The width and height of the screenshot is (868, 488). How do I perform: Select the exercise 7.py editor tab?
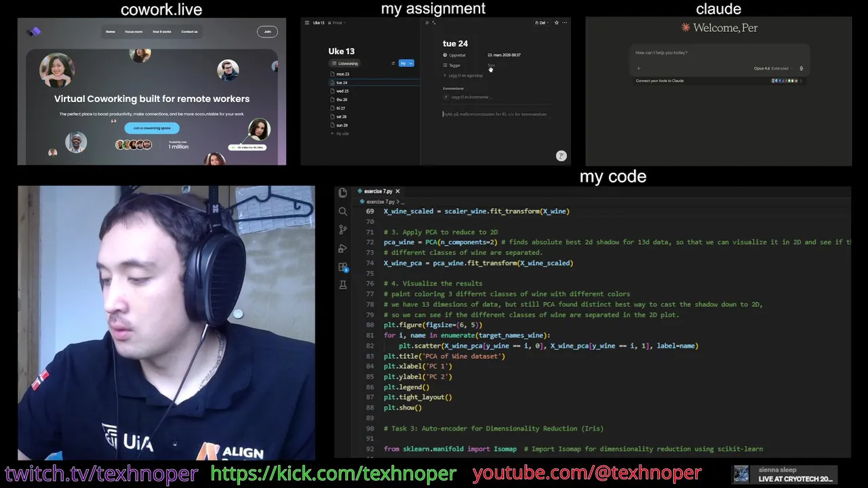378,191
